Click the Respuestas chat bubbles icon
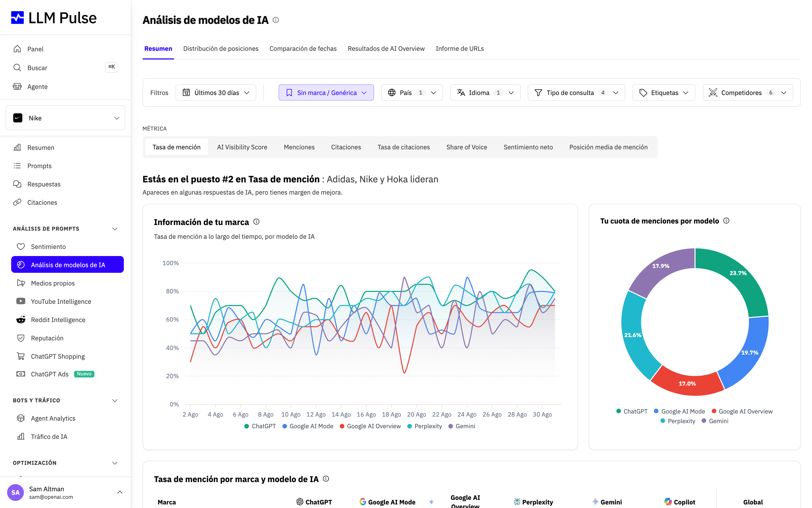The height and width of the screenshot is (508, 812). click(17, 184)
